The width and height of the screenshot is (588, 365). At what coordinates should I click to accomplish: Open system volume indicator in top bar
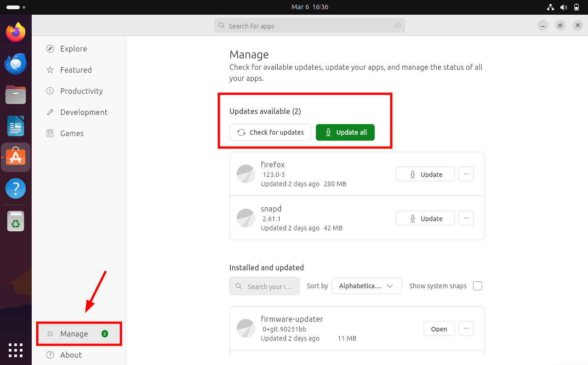click(x=564, y=7)
